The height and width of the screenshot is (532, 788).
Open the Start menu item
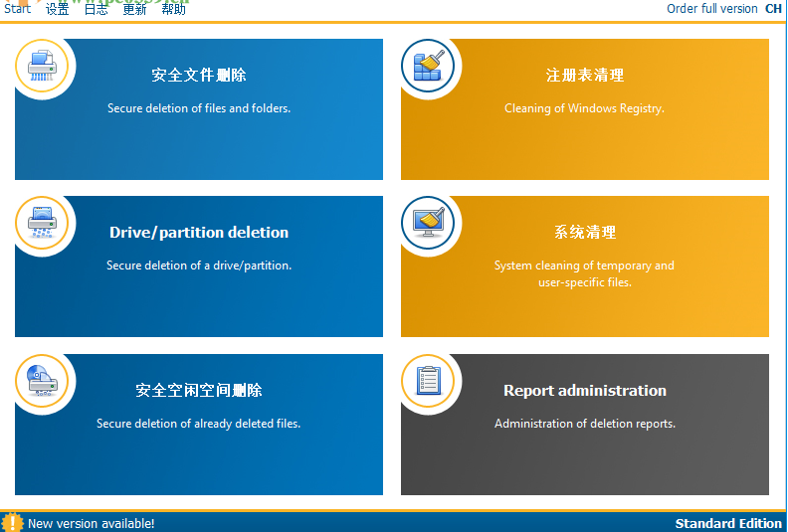coord(18,9)
